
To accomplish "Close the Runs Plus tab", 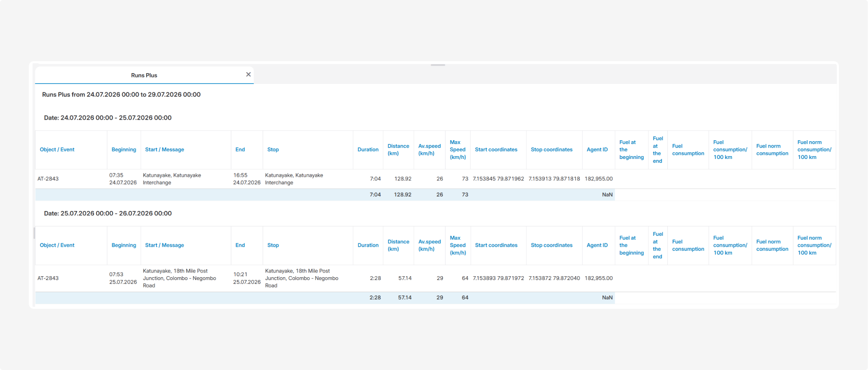I will pos(248,75).
